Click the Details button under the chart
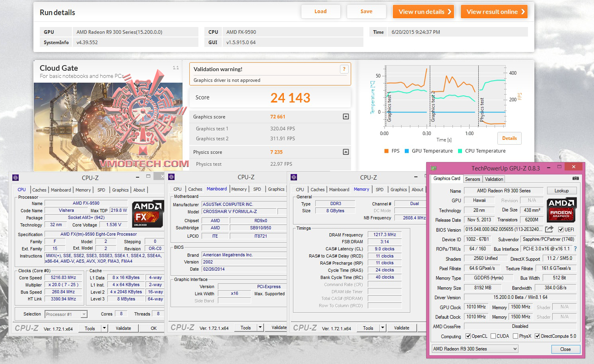Viewport: 594px width, 364px height. (x=509, y=138)
